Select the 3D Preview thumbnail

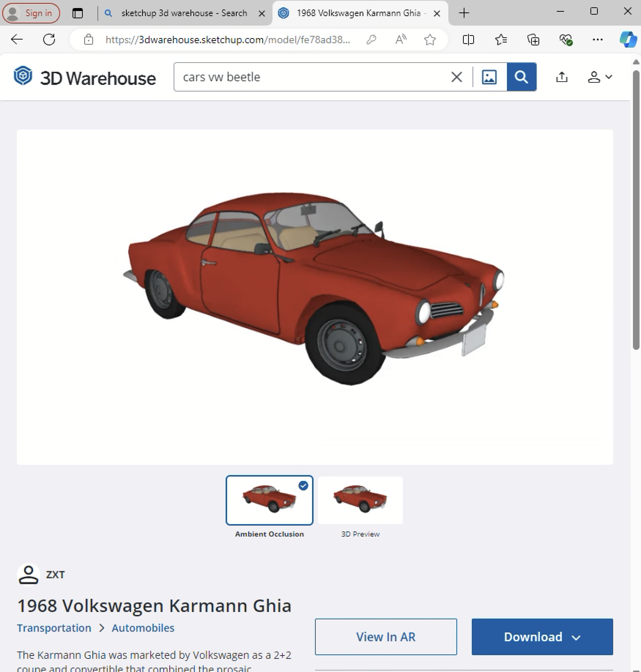[x=360, y=500]
